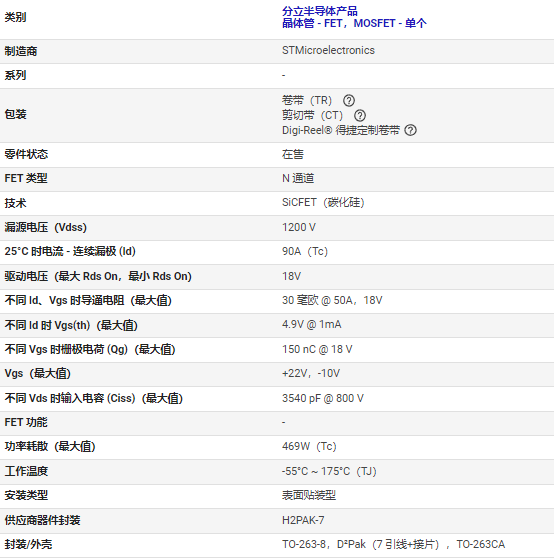Select the 469W (Tc) power dissipation value
Viewport: 554px width, 558px height.
(x=309, y=446)
